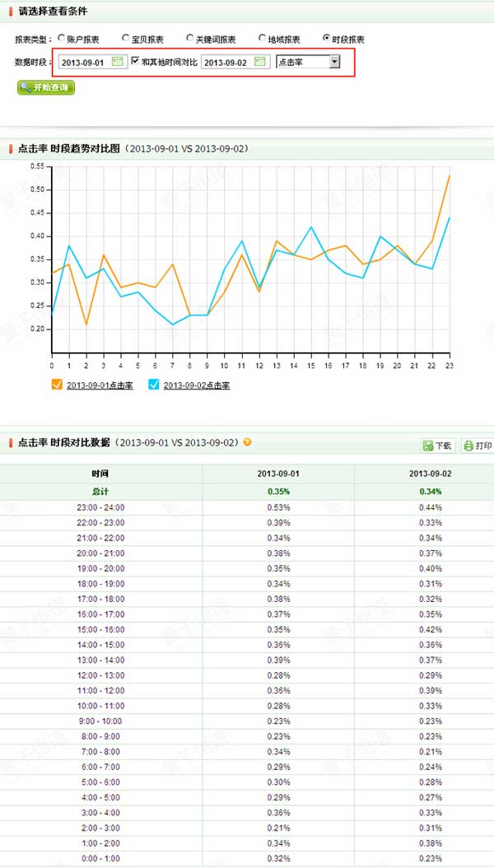Toggle 2013-09-02 blue series checkbox in legend
This screenshot has height=868, width=494.
click(x=154, y=385)
